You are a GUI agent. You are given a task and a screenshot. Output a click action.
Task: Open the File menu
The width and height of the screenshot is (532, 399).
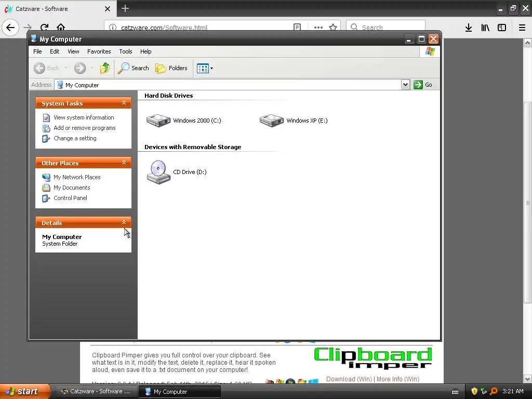pyautogui.click(x=37, y=51)
